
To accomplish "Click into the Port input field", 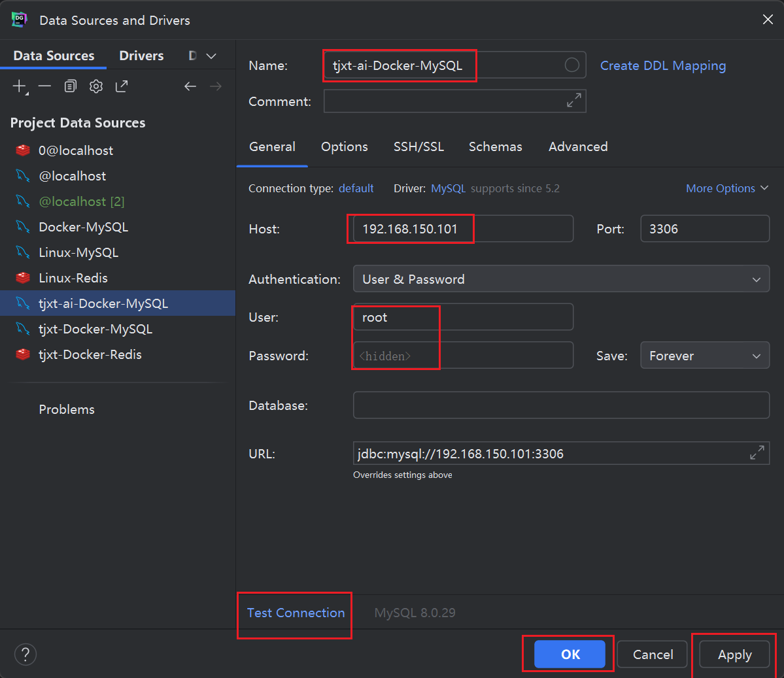I will pos(704,228).
